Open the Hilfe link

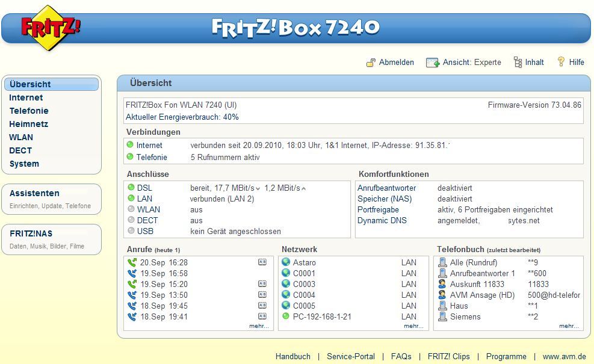pos(577,62)
